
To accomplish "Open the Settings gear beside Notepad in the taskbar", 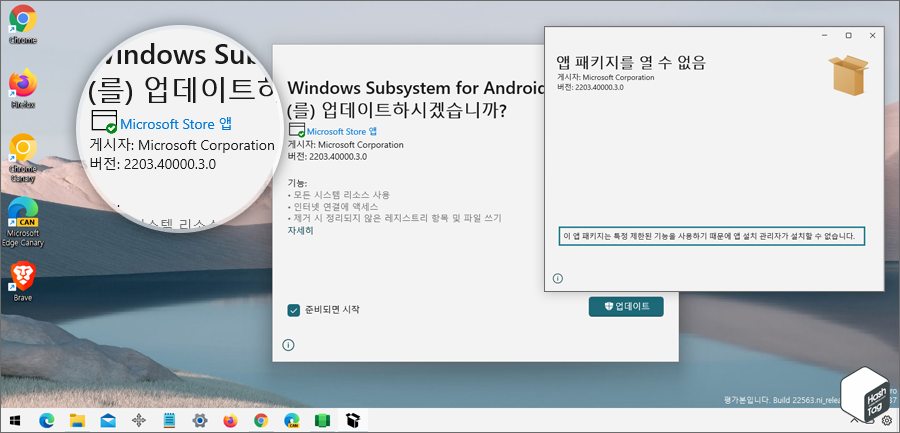I will [x=199, y=420].
